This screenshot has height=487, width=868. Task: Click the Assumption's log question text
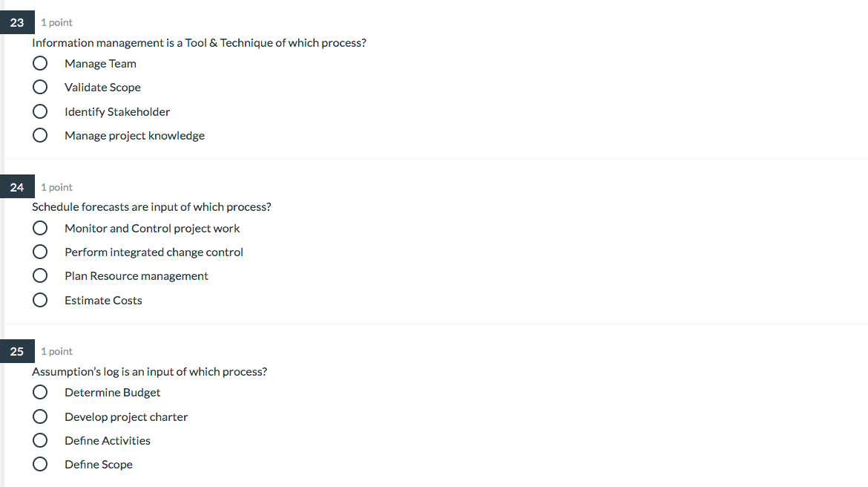coord(150,371)
